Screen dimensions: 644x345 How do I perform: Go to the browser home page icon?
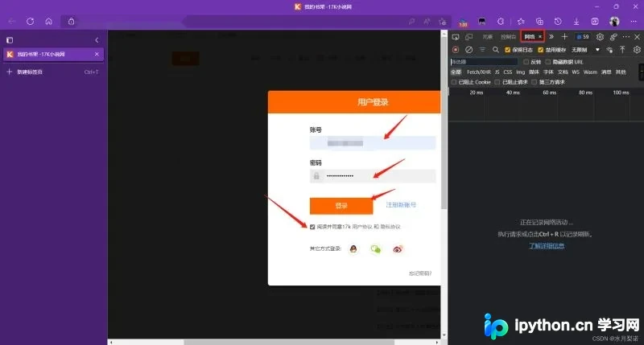coord(48,22)
